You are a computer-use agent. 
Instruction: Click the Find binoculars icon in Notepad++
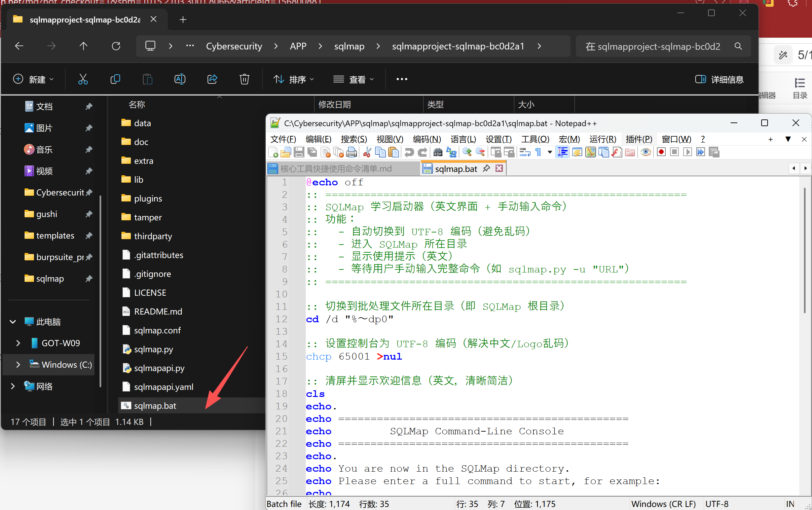pyautogui.click(x=438, y=152)
